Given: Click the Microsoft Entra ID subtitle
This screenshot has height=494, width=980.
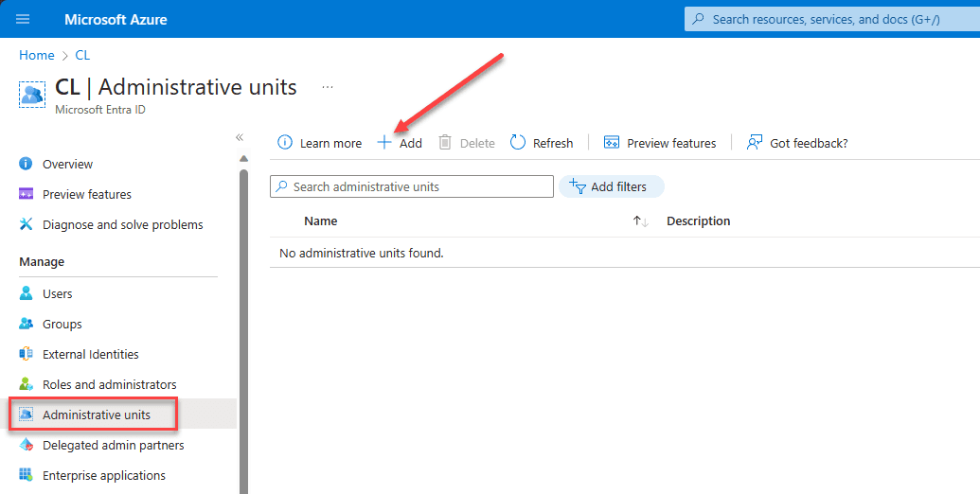Looking at the screenshot, I should [x=100, y=109].
